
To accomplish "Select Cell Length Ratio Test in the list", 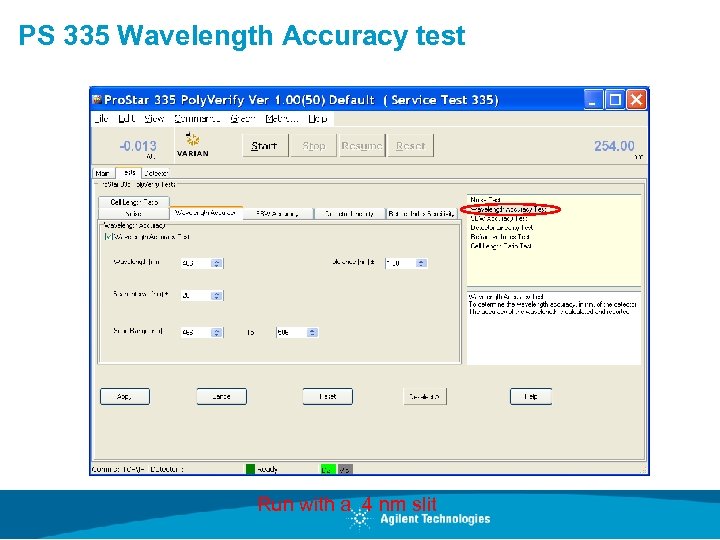I will tap(501, 246).
